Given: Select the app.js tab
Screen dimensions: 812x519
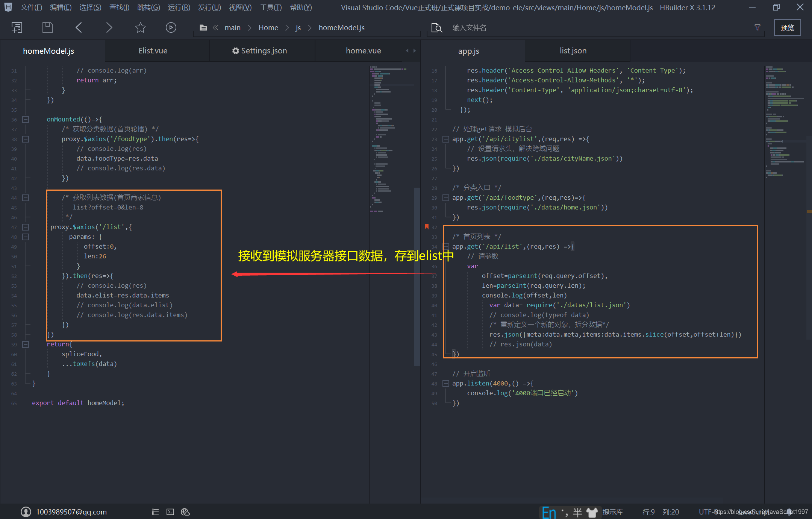Looking at the screenshot, I should pos(469,51).
